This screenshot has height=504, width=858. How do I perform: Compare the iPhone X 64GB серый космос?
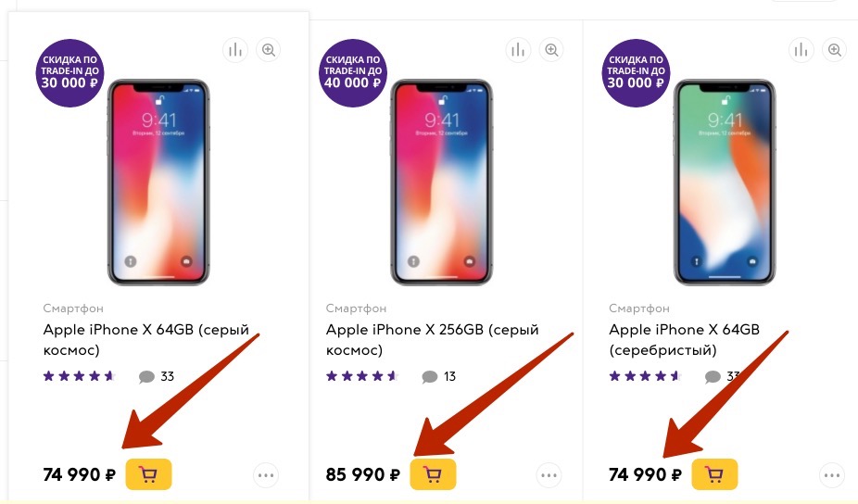[x=235, y=50]
